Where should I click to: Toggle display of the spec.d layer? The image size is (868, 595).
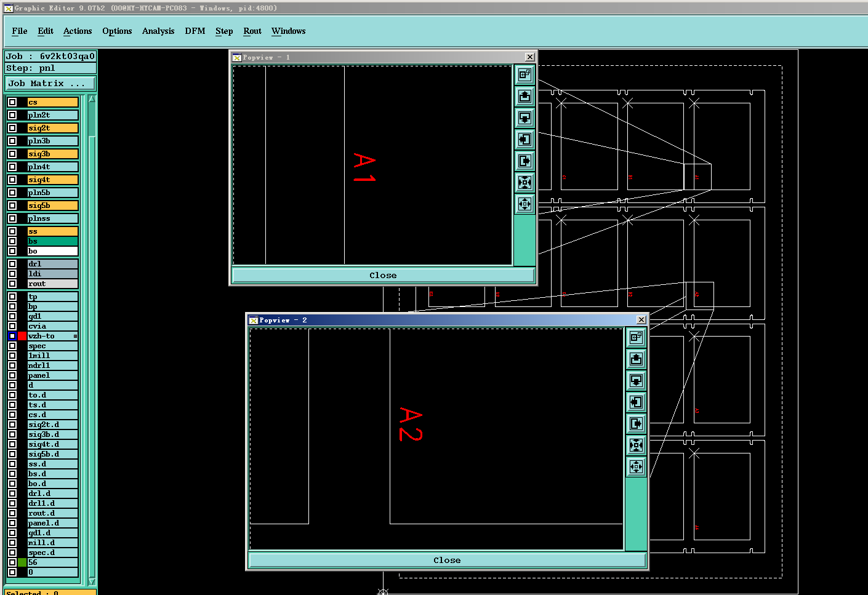[x=12, y=553]
